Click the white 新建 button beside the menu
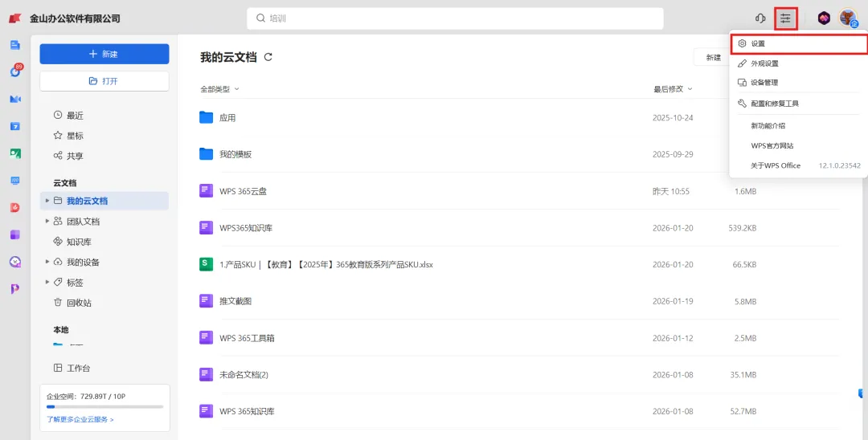 point(711,58)
